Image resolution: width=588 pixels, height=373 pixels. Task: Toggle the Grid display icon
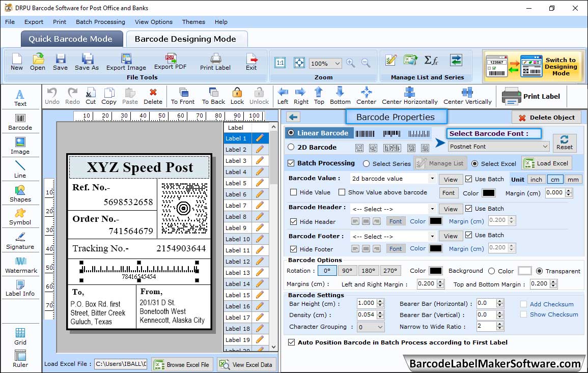pyautogui.click(x=20, y=336)
